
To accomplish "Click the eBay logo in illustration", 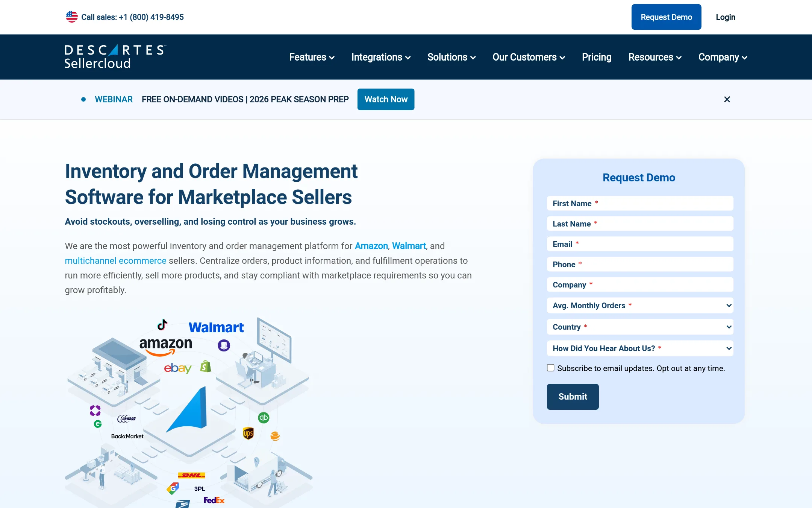I will click(x=178, y=368).
